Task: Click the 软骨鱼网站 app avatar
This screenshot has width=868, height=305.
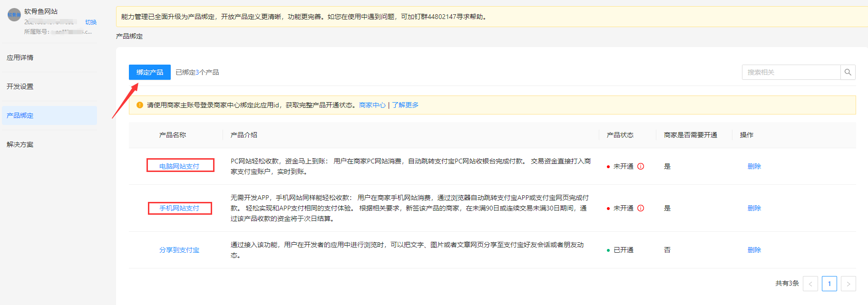Action: pyautogui.click(x=14, y=15)
